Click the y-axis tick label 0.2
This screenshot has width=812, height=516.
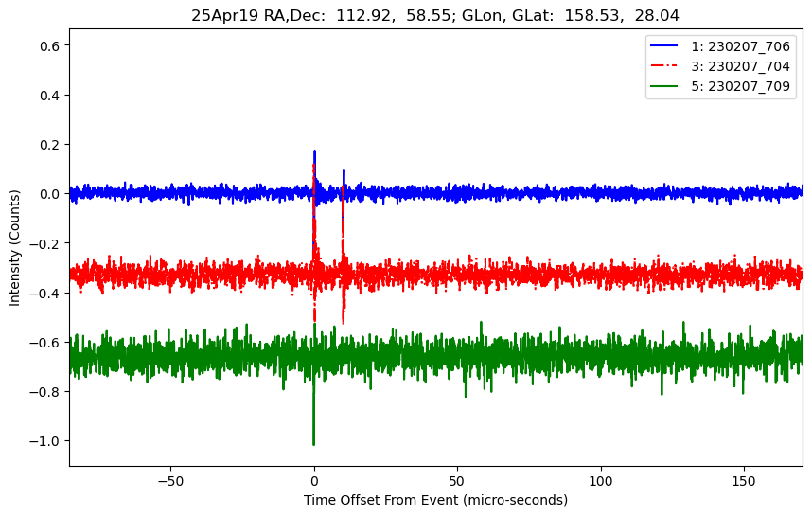pyautogui.click(x=50, y=145)
